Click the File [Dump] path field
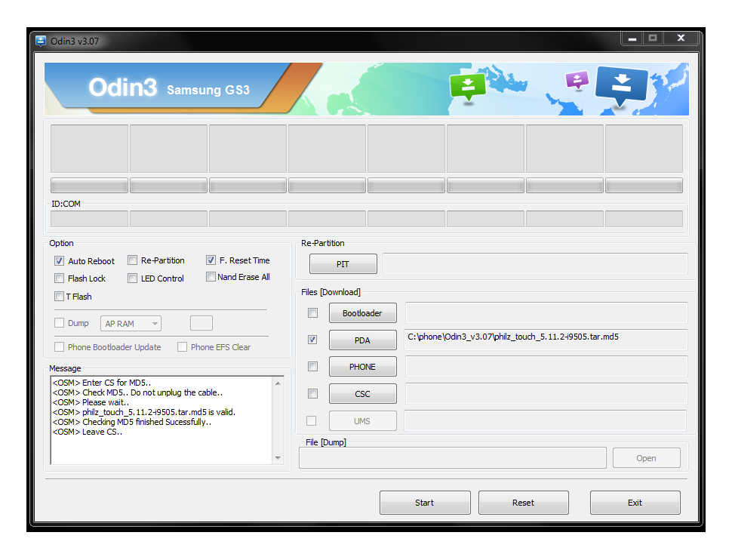 click(453, 457)
